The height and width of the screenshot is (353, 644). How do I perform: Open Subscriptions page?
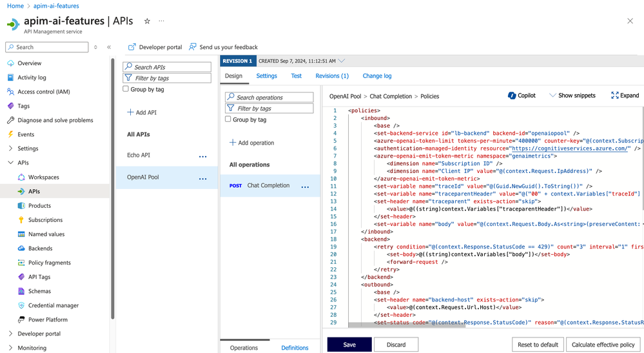[45, 220]
